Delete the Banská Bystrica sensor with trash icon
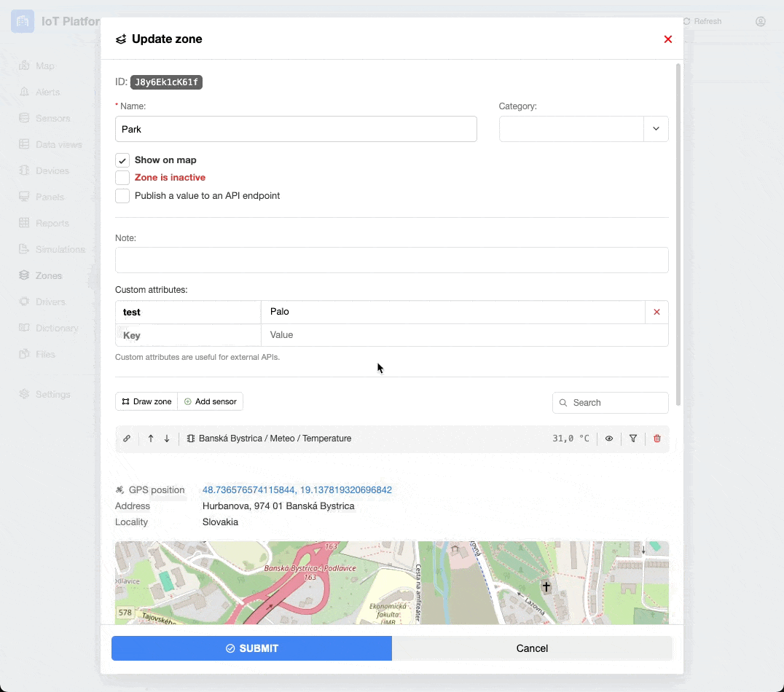This screenshot has width=784, height=692. click(657, 439)
